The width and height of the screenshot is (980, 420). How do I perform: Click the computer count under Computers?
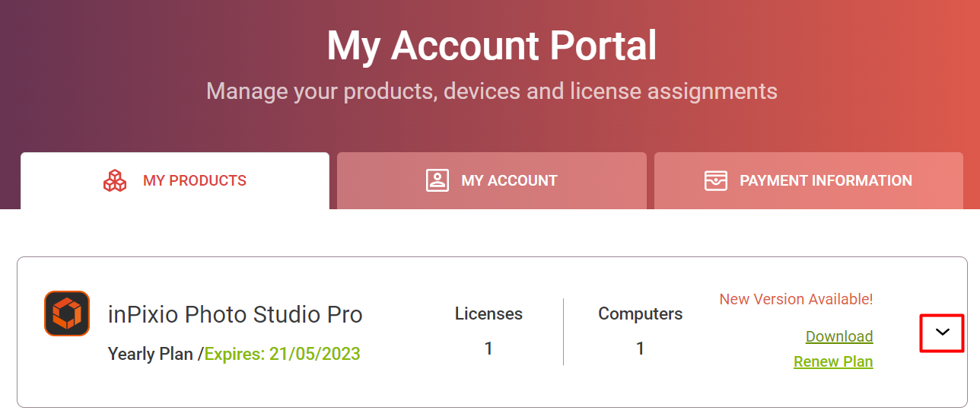tap(640, 348)
